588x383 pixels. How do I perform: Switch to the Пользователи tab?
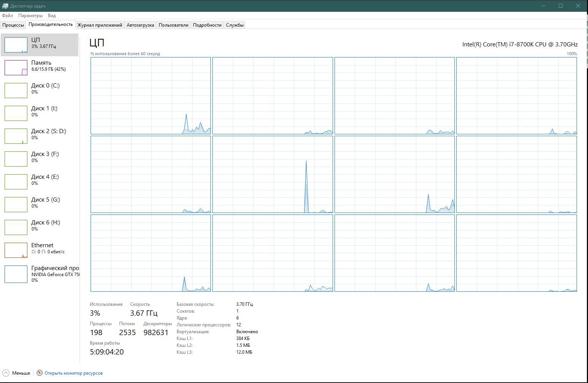point(173,25)
